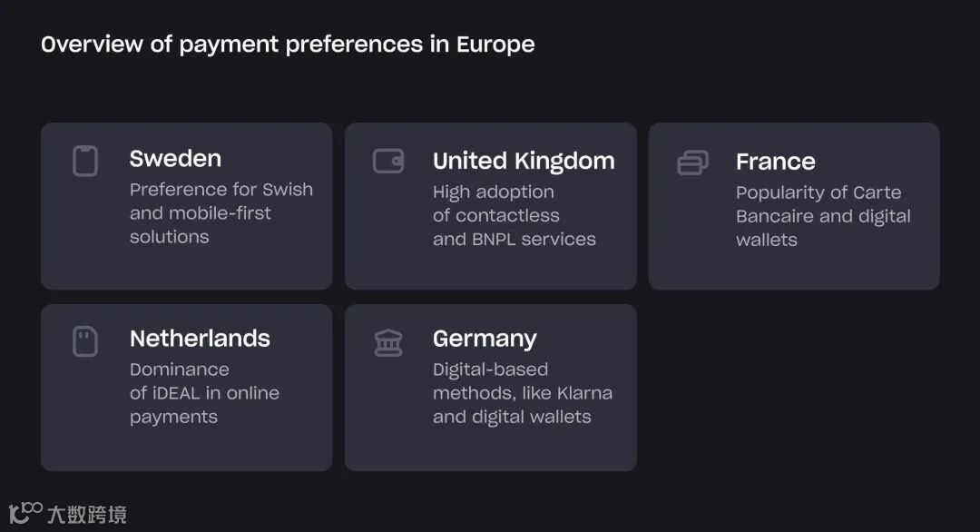The height and width of the screenshot is (532, 980).
Task: Select the Netherlands card heading
Action: tap(200, 339)
